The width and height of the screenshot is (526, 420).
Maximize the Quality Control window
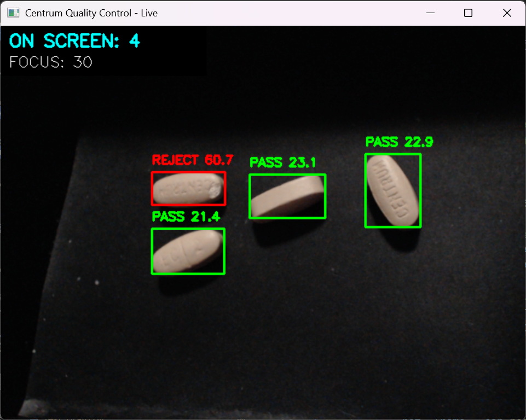[x=468, y=13]
